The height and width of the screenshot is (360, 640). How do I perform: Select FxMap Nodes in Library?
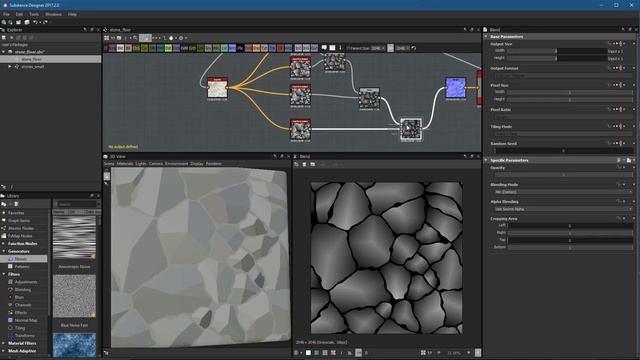[x=20, y=236]
